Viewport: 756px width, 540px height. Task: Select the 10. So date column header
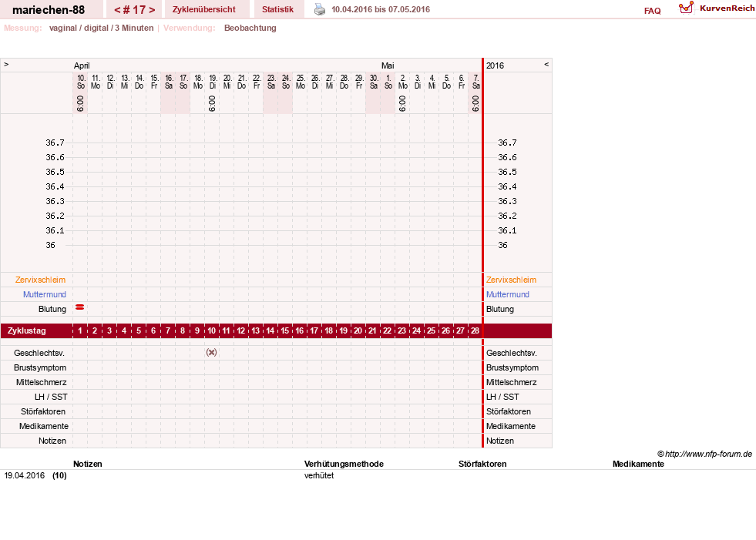pyautogui.click(x=81, y=82)
